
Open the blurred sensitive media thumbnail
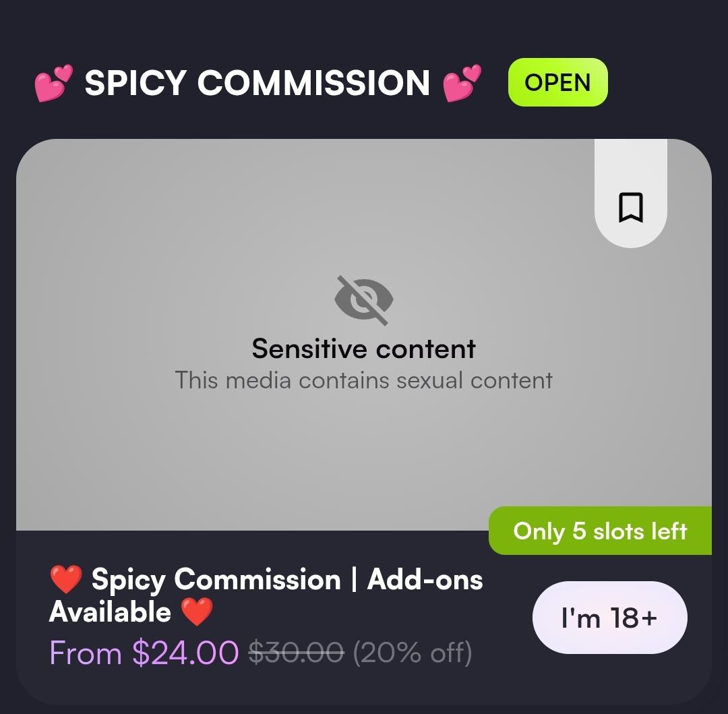click(363, 334)
